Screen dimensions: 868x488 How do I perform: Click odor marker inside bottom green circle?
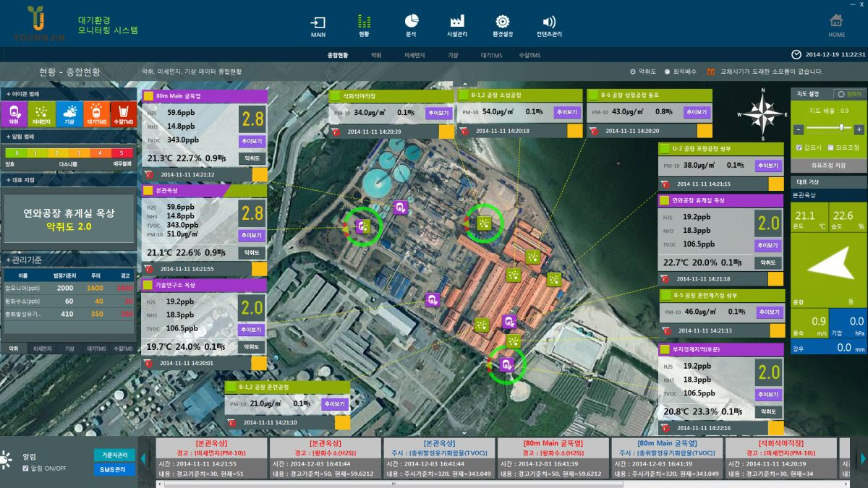(x=508, y=365)
